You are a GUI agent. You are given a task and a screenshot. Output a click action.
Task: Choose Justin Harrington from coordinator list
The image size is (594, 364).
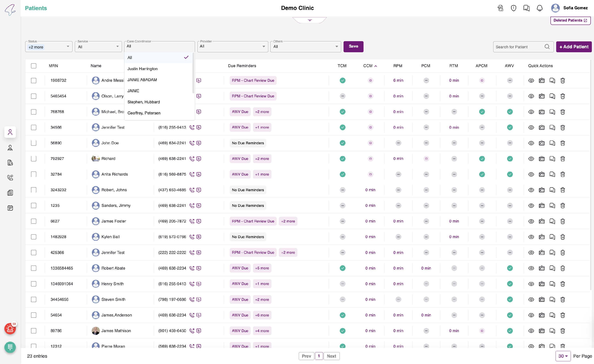142,69
